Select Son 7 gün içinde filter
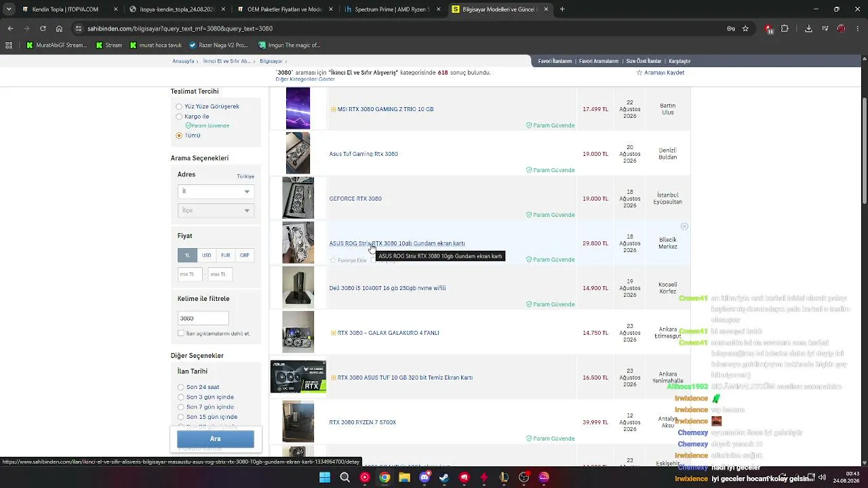 [x=181, y=407]
